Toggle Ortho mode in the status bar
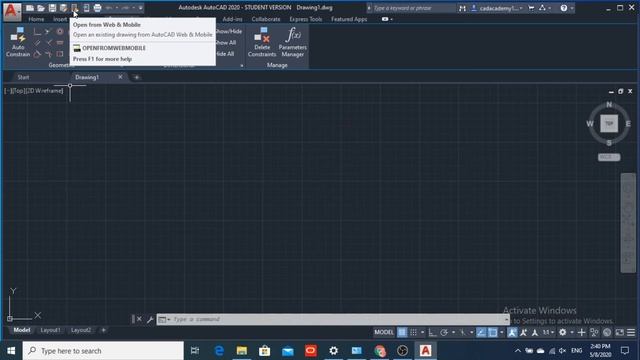Screen dimensions: 640x360 click(x=432, y=332)
